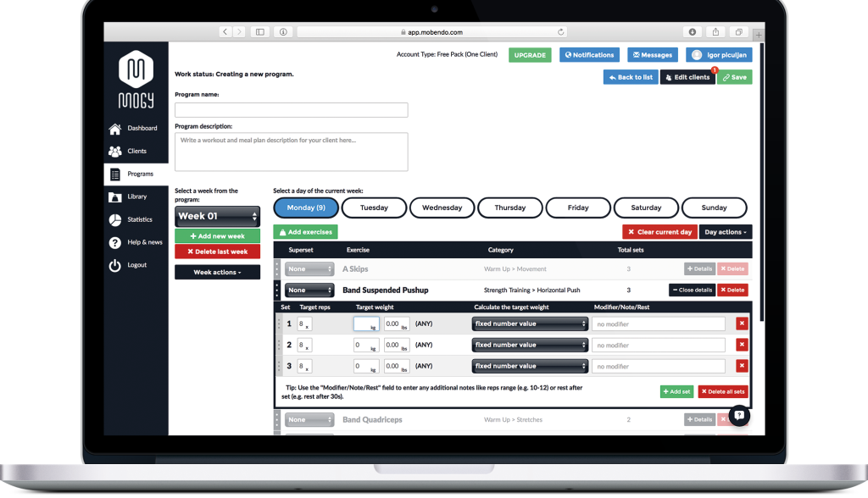Select Tuesday in the day selector
This screenshot has height=498, width=868.
click(374, 207)
